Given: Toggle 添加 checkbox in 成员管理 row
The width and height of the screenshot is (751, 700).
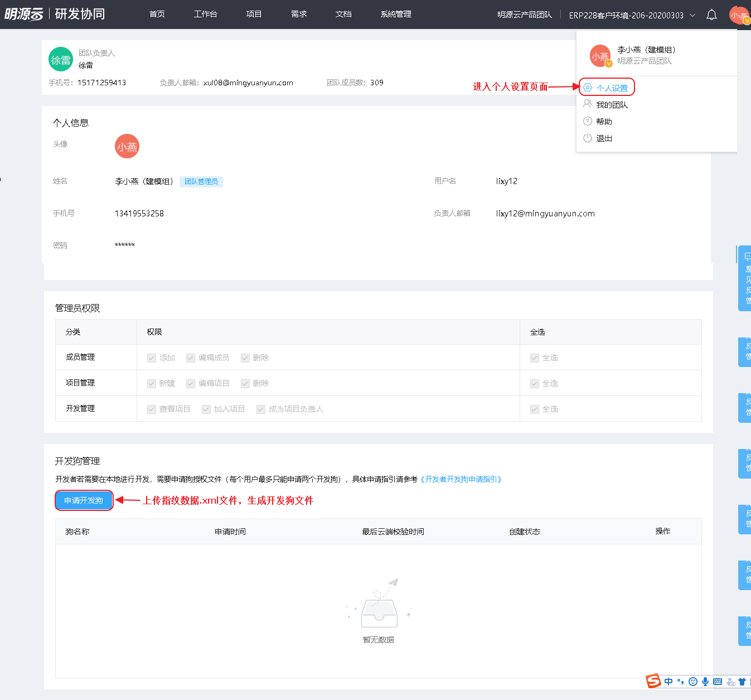Looking at the screenshot, I should tap(152, 358).
